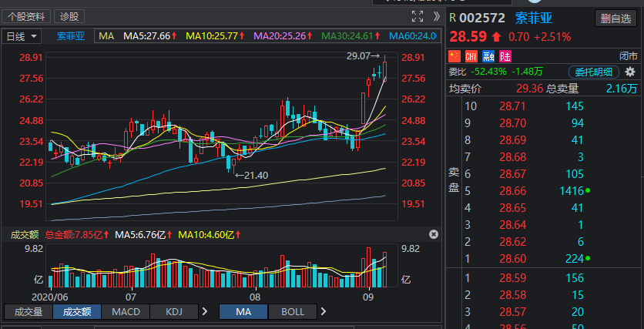Screen dimensions: 644x329
Task: Click sell level 8 price 28.69
Action: 512,140
